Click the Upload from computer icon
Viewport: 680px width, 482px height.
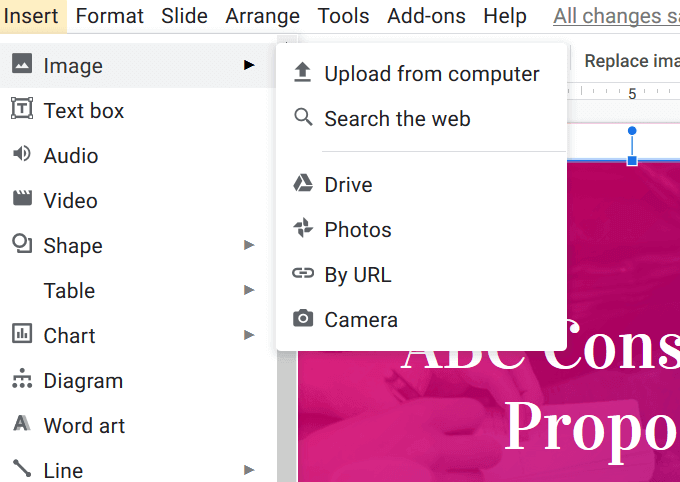coord(302,73)
